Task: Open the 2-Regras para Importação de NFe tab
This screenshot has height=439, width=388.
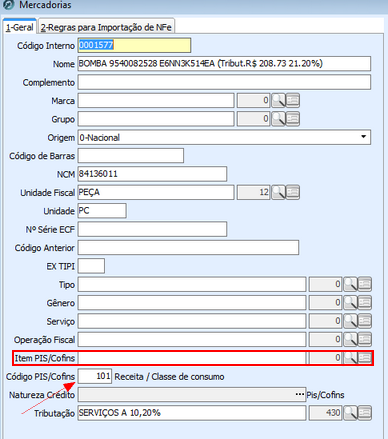Action: pyautogui.click(x=106, y=27)
